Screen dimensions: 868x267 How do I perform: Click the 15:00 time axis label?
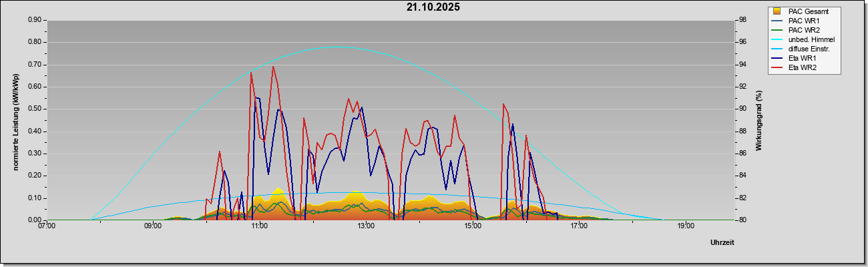[473, 226]
